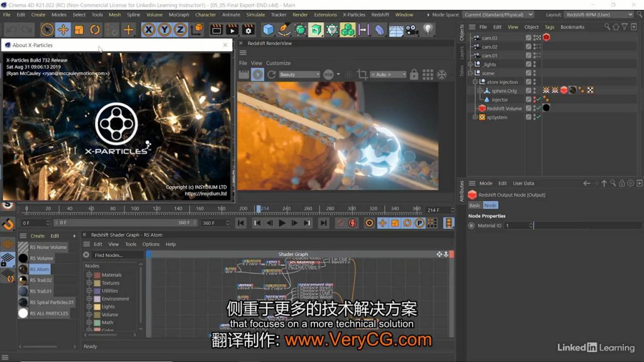
Task: Select the Spline Pen tool
Action: [284, 30]
